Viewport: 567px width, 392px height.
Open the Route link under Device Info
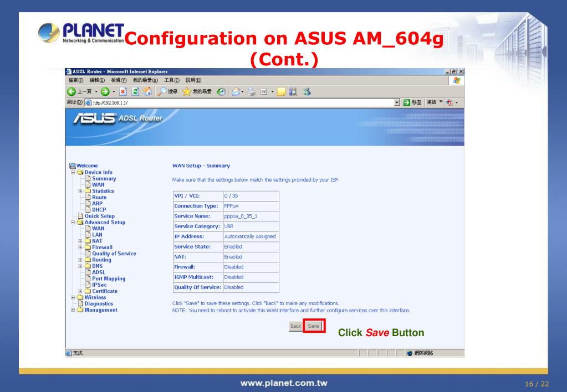[x=99, y=197]
